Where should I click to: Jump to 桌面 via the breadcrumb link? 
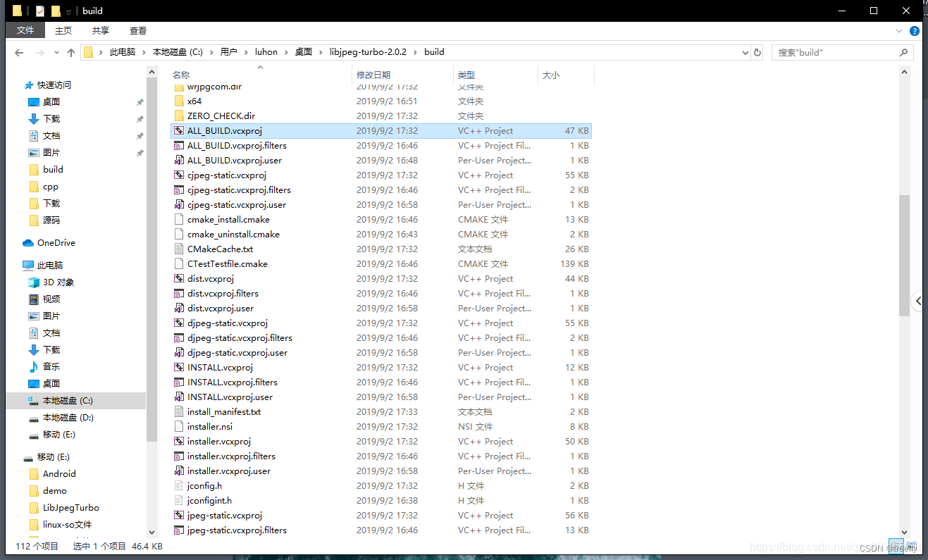[x=304, y=51]
